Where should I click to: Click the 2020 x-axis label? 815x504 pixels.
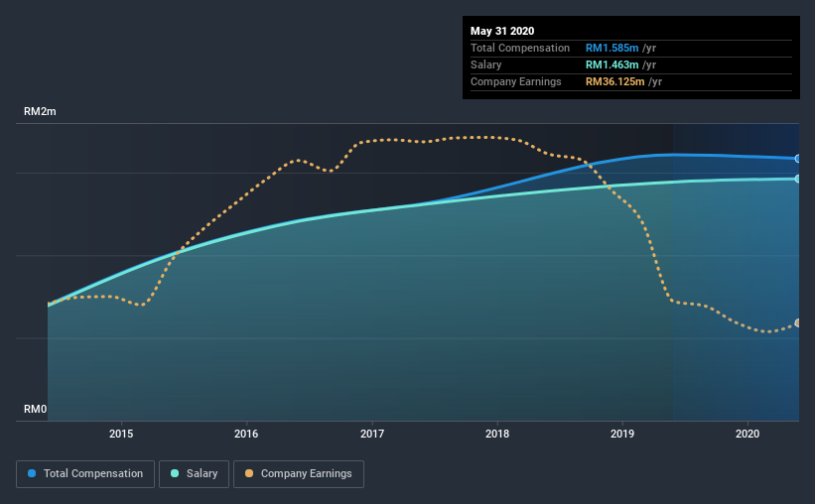tap(747, 434)
